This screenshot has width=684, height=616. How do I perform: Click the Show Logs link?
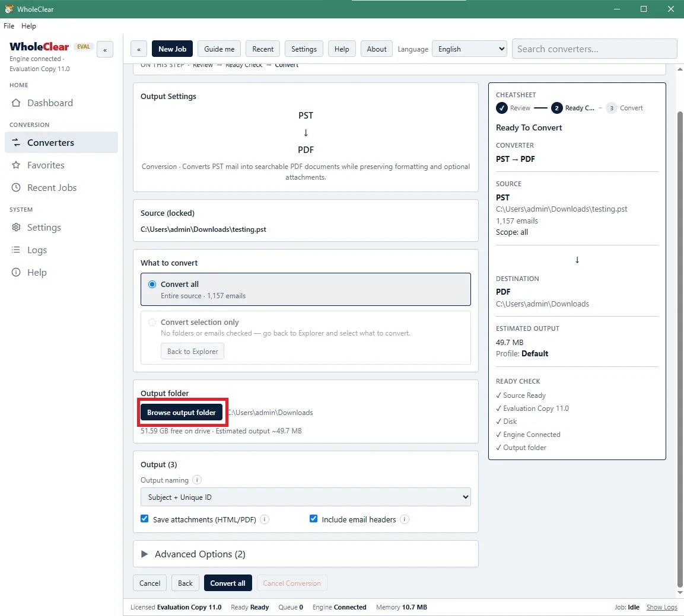(661, 607)
